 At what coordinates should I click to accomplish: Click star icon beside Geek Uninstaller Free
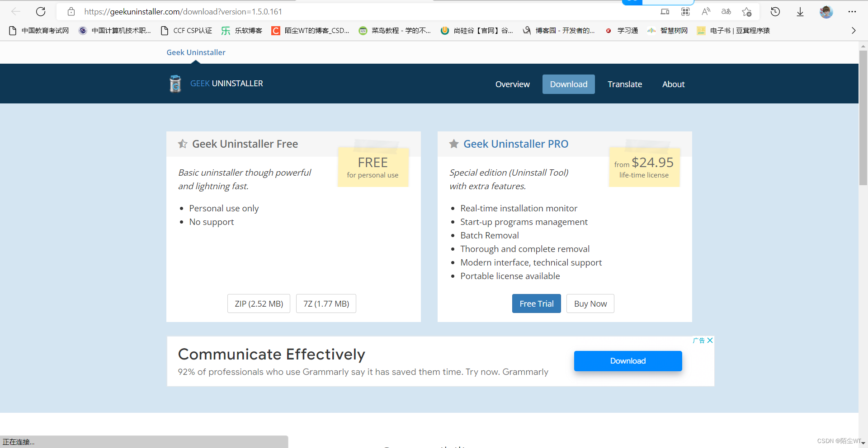183,144
